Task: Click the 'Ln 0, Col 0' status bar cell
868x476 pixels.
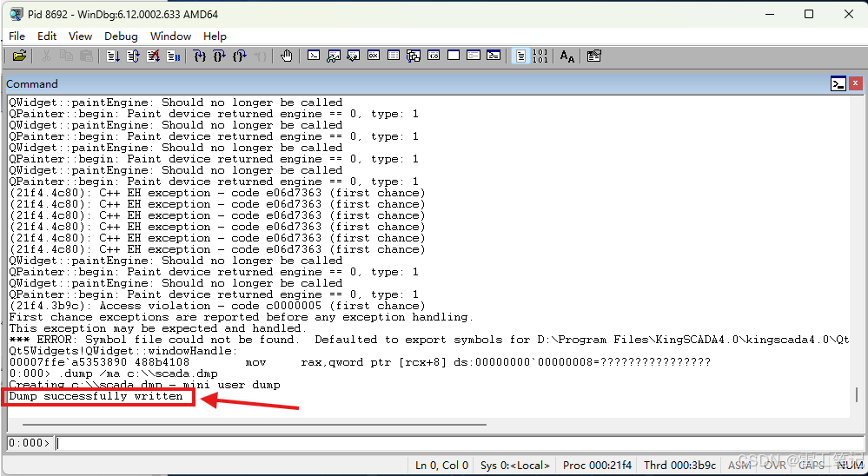Action: (441, 465)
